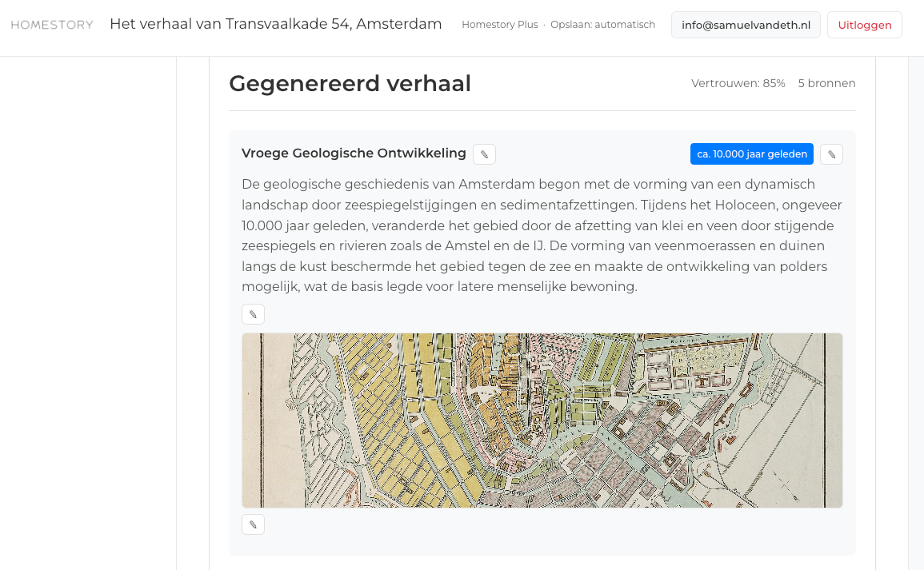Edit the story paragraph using pencil below text
924x570 pixels.
253,314
